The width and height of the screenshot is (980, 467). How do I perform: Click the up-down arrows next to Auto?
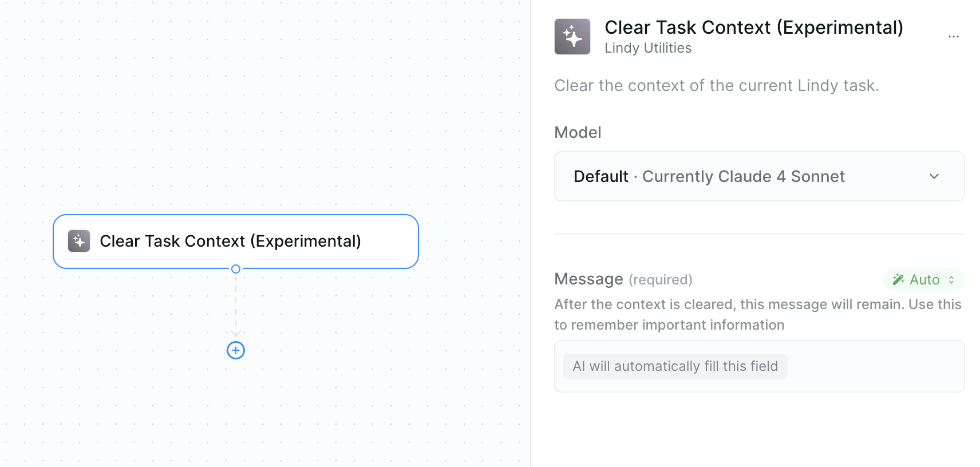pos(951,280)
